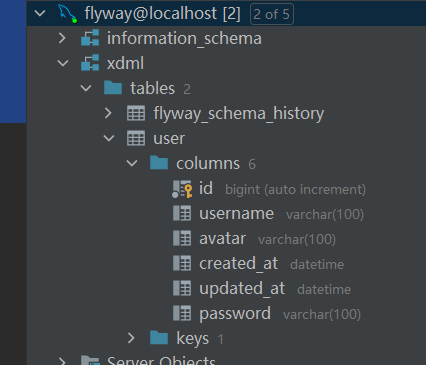
Task: Expand the keys folder
Action: [x=131, y=338]
